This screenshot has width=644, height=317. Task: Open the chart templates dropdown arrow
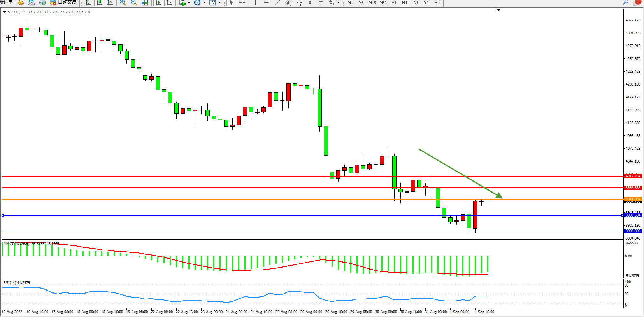[x=219, y=3]
